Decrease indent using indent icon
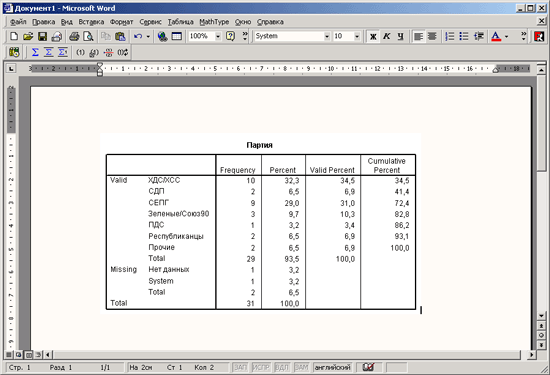Screen dimensions: 550x375 [478, 36]
